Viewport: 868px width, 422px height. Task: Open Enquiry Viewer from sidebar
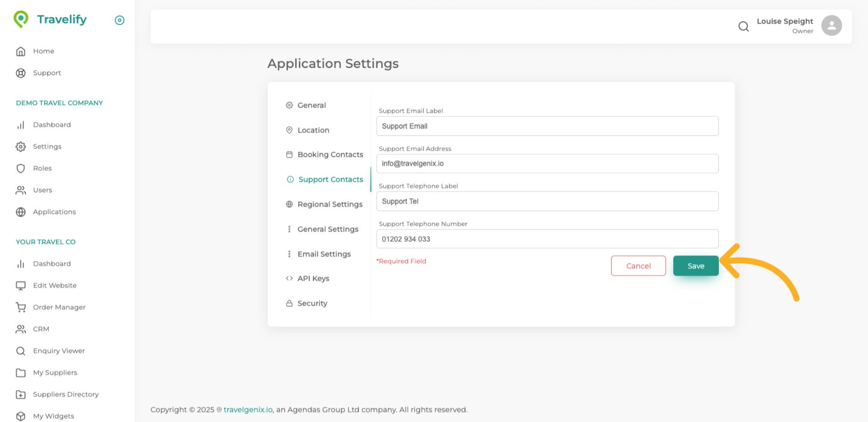tap(59, 351)
